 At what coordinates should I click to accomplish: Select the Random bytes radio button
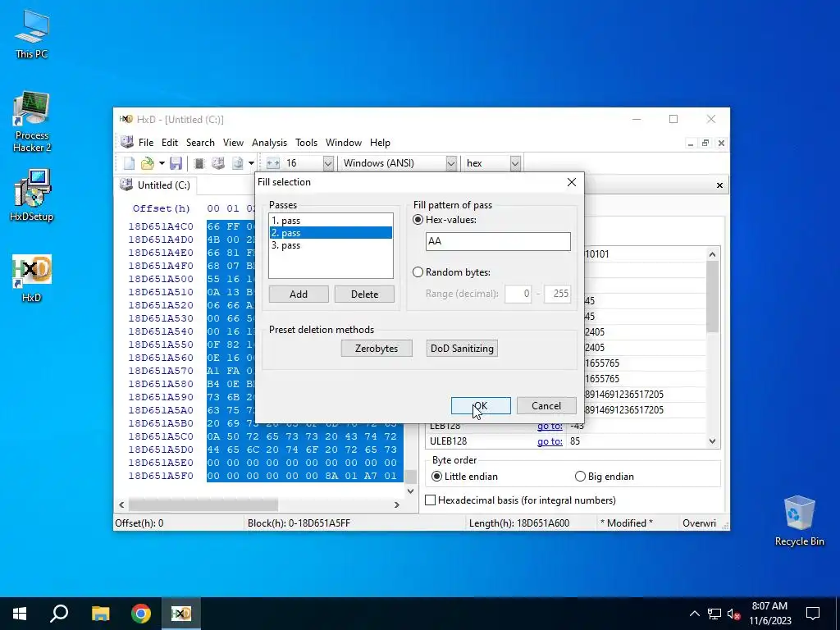[418, 272]
